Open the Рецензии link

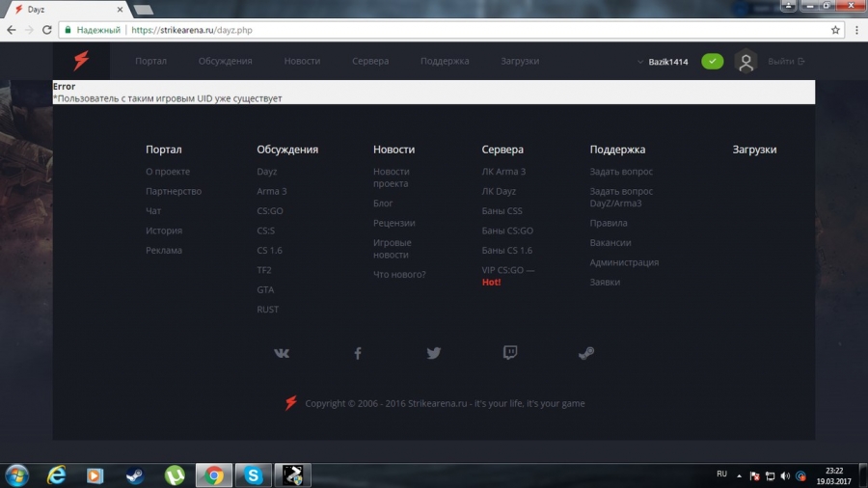point(394,223)
